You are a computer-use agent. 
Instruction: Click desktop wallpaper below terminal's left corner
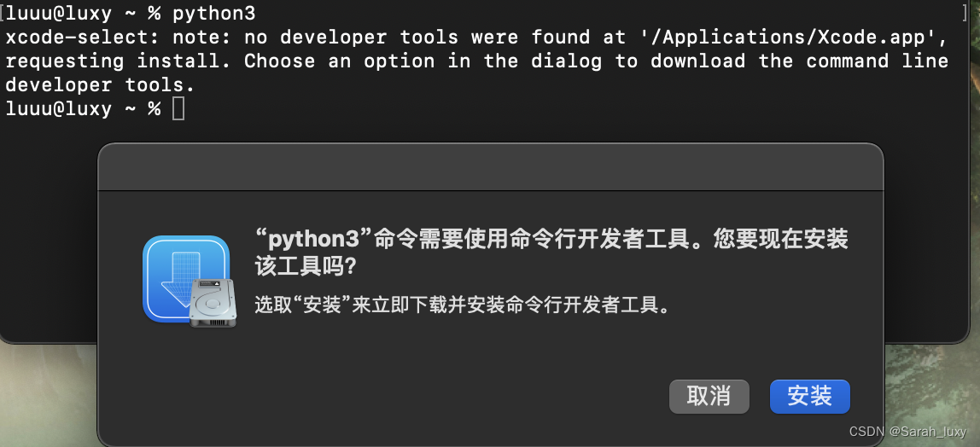coord(47,397)
